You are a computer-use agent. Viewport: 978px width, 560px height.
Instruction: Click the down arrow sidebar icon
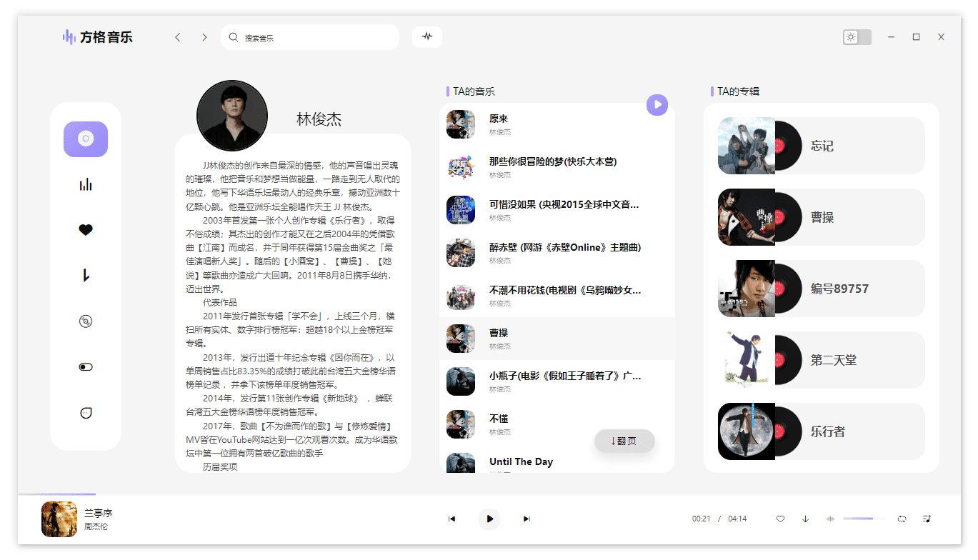coord(86,276)
